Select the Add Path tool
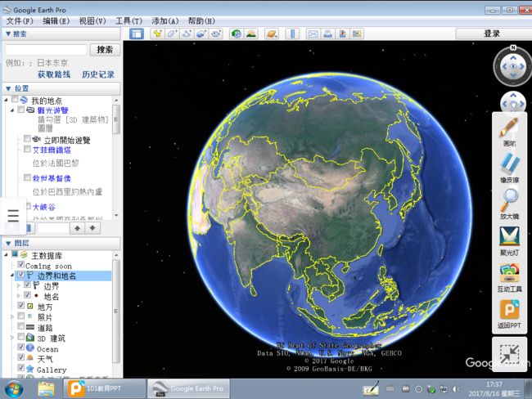Screen dimensions: 532x399 point(187,34)
